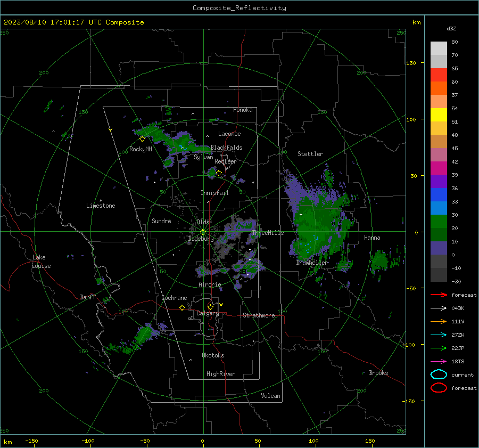Viewport: 479px width, 448px height.
Task: Select yellow diamond marker beside RockyMH
Action: (x=142, y=139)
